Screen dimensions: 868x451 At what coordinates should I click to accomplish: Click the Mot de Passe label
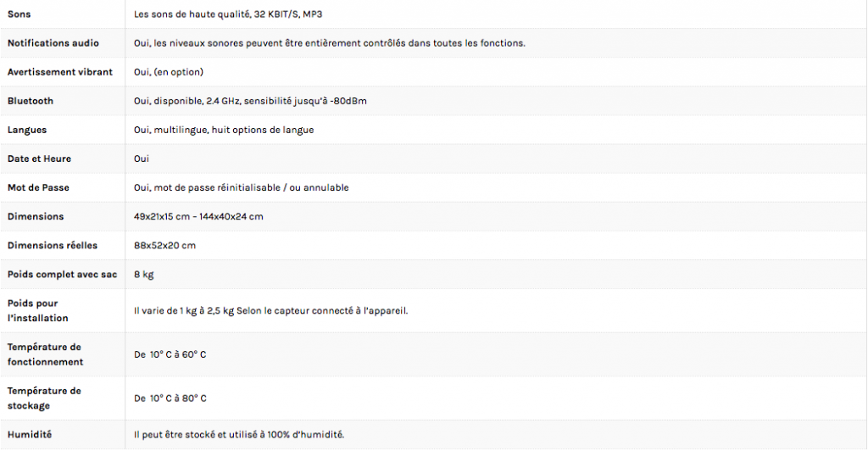coord(38,187)
